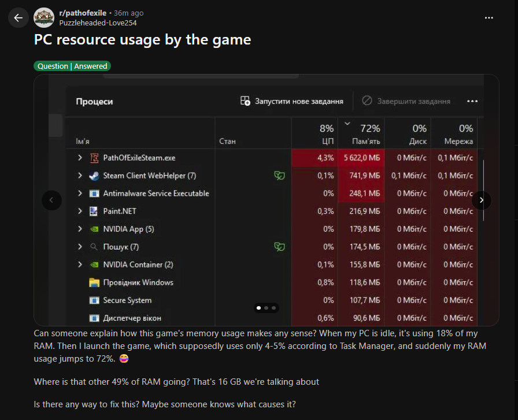Expand the Paint.NET process group
The height and width of the screenshot is (420, 518).
[80, 211]
